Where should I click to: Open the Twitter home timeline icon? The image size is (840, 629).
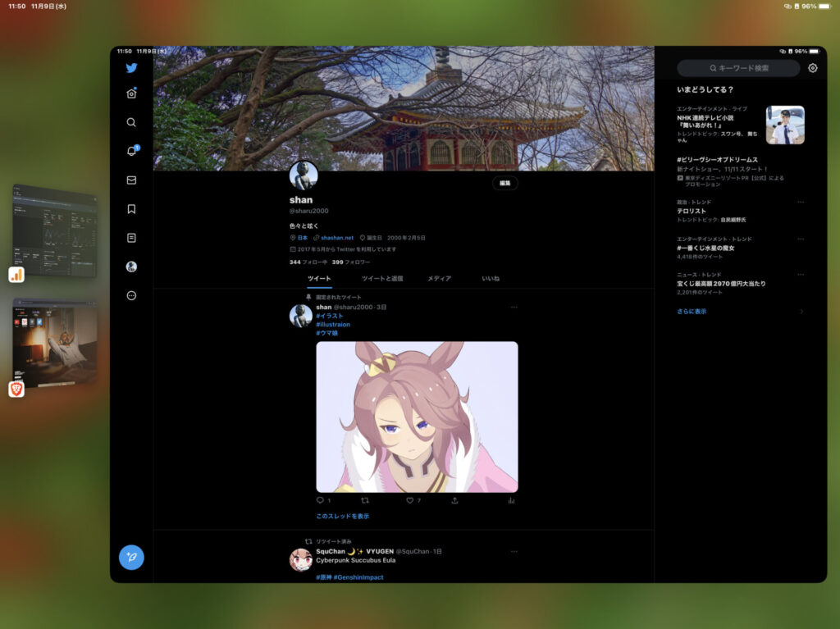click(x=131, y=93)
